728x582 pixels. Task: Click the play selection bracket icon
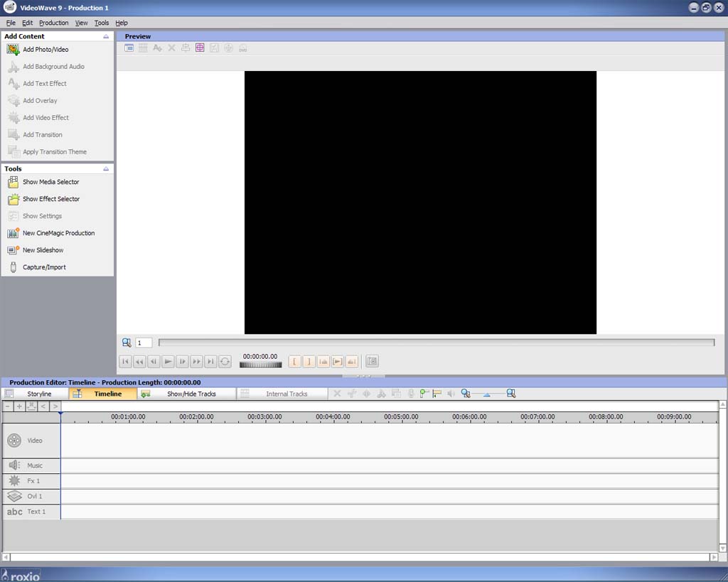pyautogui.click(x=338, y=361)
